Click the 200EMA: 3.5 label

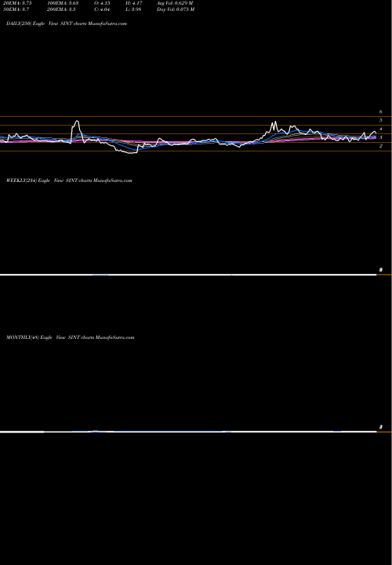click(62, 9)
